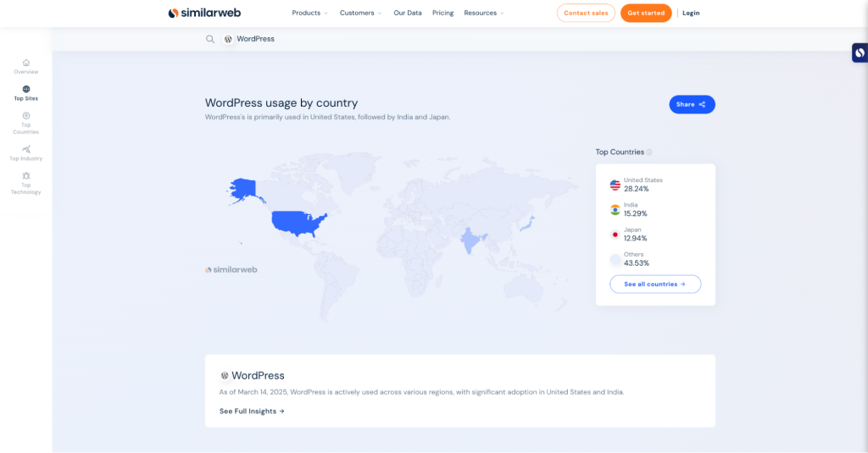Click the Others circle icon
The height and width of the screenshot is (453, 868).
click(615, 259)
